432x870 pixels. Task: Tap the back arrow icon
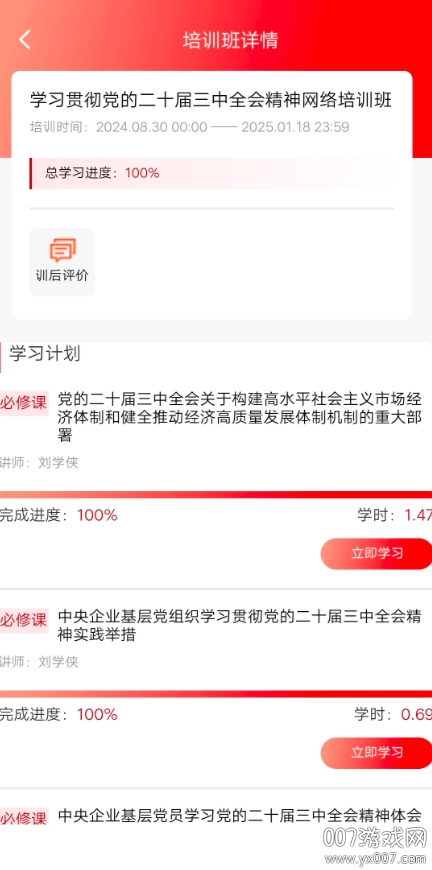pos(25,40)
